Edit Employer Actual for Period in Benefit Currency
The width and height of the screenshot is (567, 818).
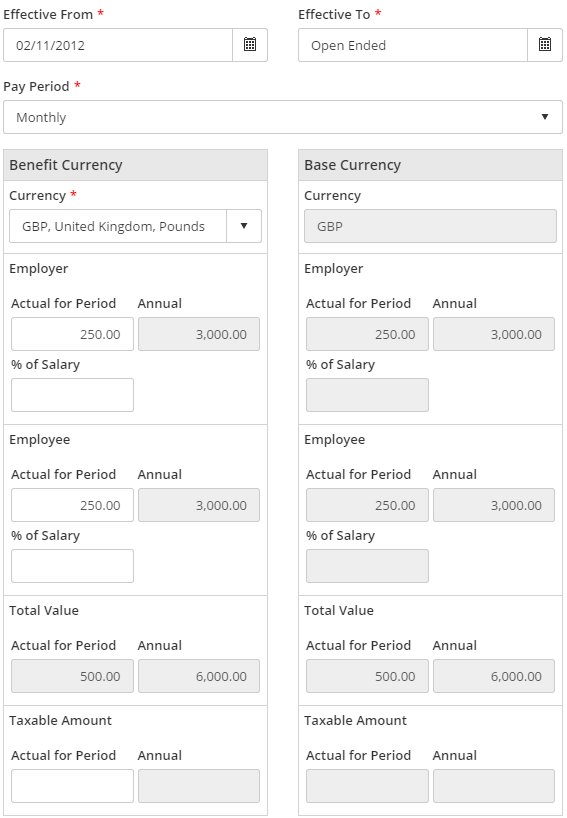point(73,334)
